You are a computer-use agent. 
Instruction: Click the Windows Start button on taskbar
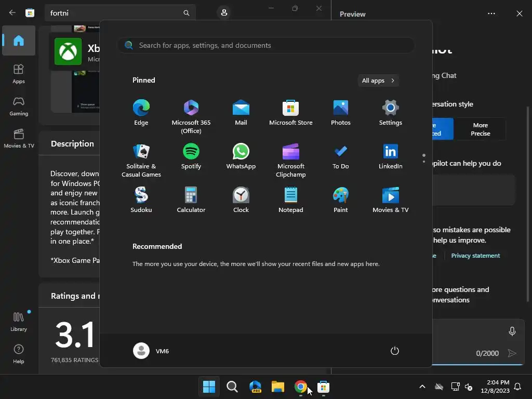tap(209, 387)
